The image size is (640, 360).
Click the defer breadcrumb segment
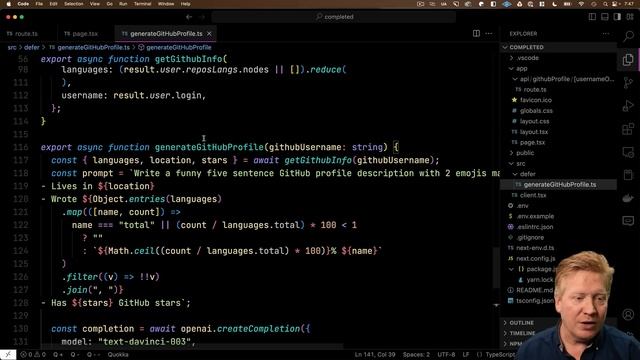tap(31, 47)
